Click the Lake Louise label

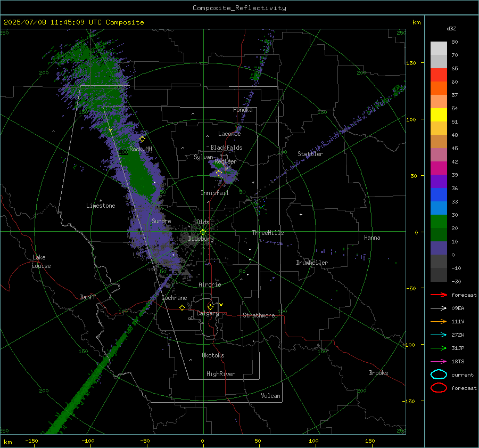coord(41,262)
